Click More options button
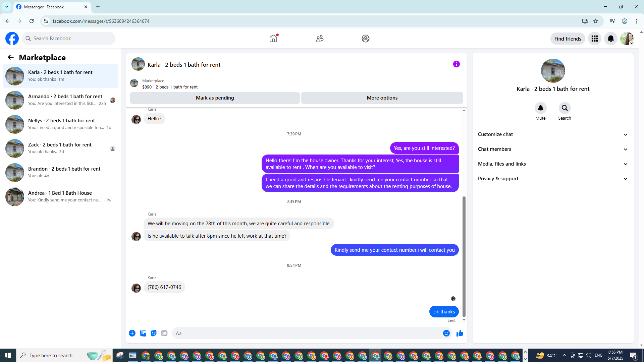644x362 pixels. point(382,98)
